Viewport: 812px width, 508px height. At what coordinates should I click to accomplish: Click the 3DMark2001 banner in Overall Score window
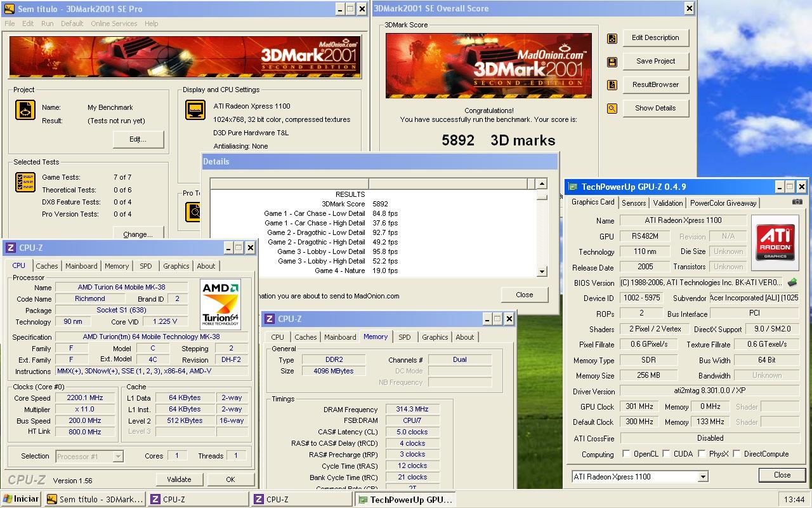[488, 65]
